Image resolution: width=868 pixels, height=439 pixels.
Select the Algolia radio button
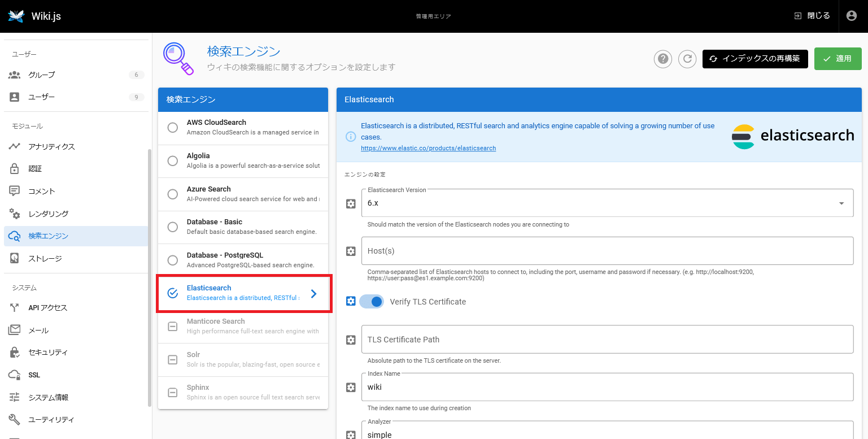tap(173, 161)
